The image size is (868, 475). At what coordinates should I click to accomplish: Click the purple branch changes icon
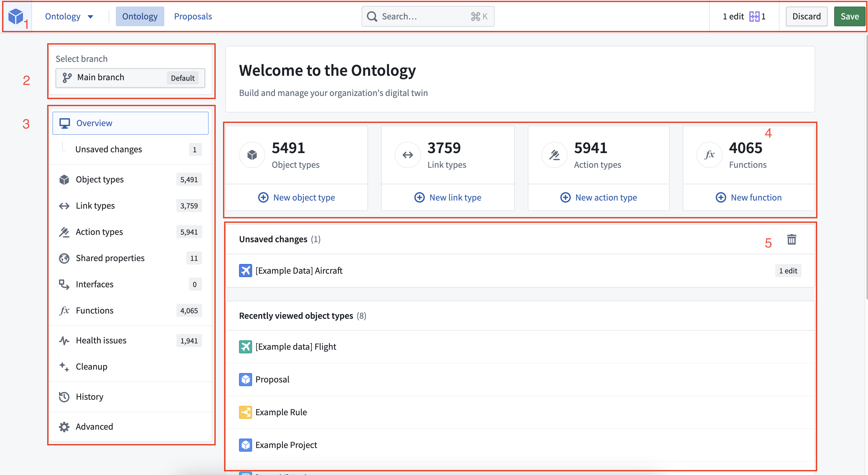(754, 16)
